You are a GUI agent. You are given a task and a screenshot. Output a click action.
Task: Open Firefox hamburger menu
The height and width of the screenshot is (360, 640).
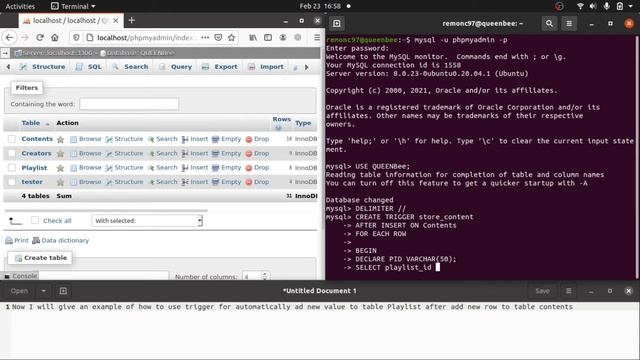click(x=317, y=38)
